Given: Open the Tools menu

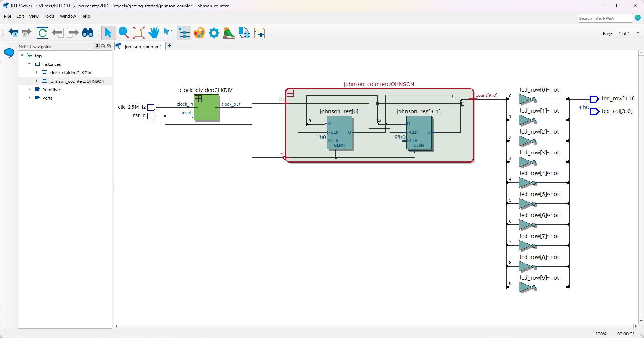Looking at the screenshot, I should tap(49, 16).
